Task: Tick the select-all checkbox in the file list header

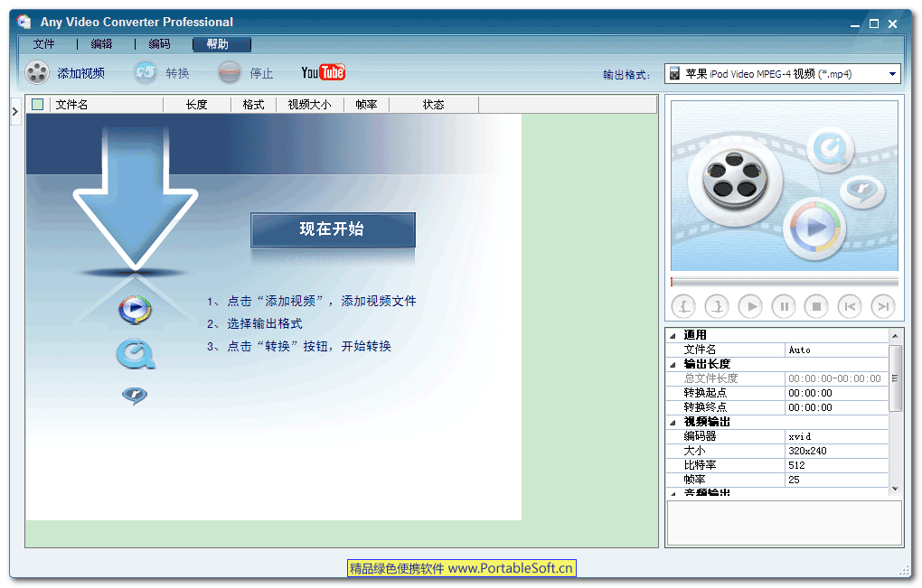Action: [x=38, y=105]
